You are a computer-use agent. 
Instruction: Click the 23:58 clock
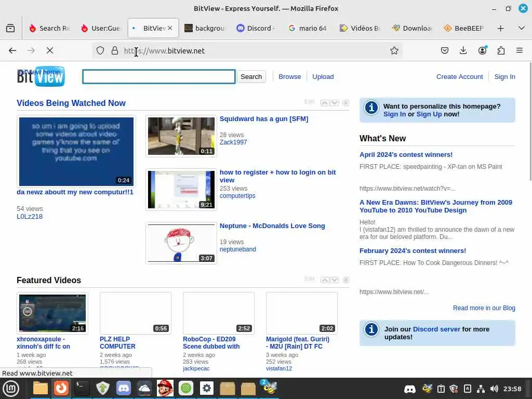click(x=512, y=389)
